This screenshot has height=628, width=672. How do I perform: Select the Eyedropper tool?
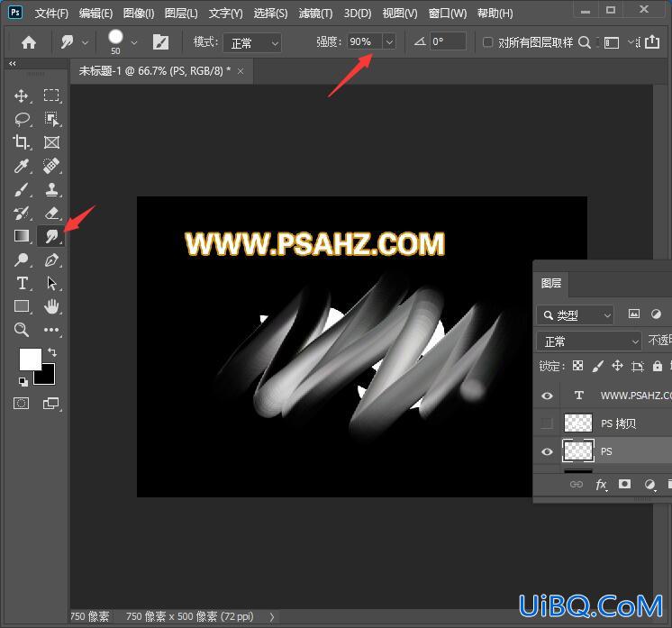(x=22, y=166)
